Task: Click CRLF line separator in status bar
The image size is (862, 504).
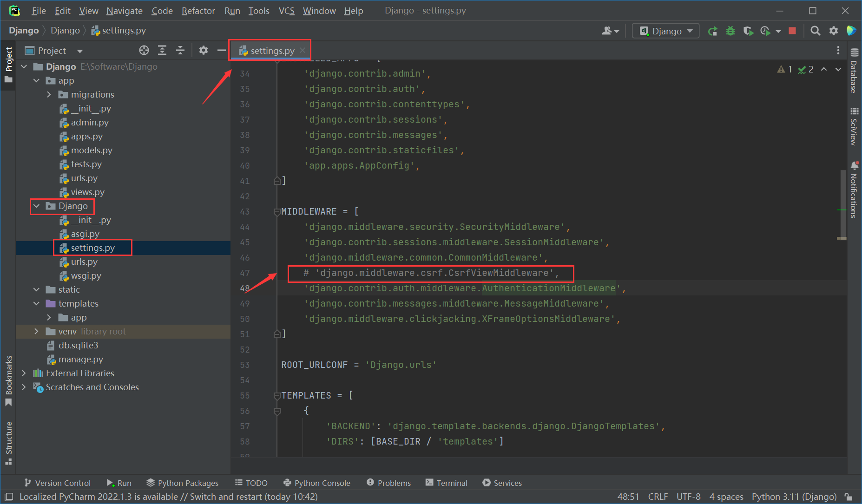Action: 658,497
